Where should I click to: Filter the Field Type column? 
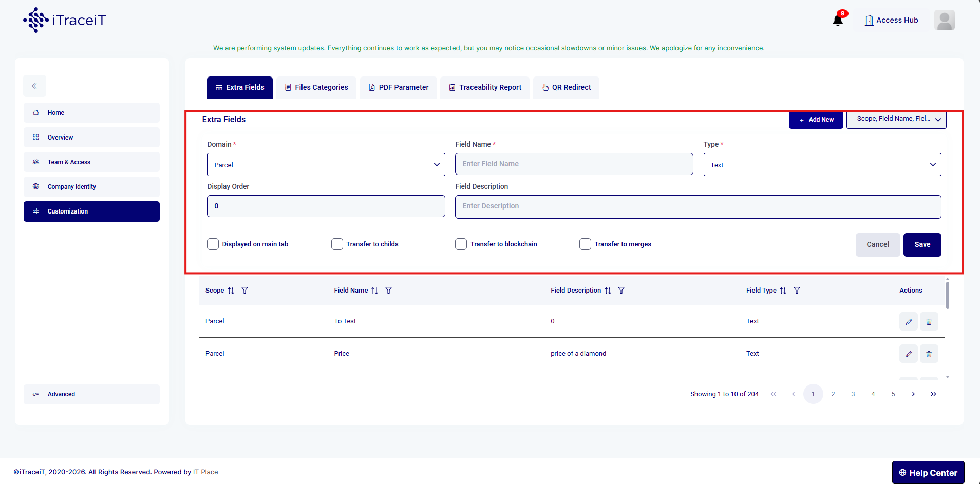797,291
